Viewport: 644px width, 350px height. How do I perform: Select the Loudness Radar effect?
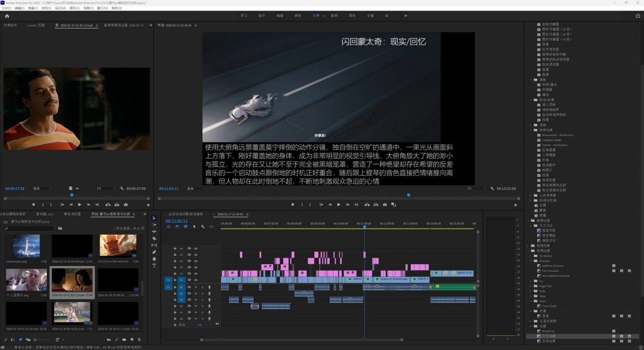[x=551, y=140]
